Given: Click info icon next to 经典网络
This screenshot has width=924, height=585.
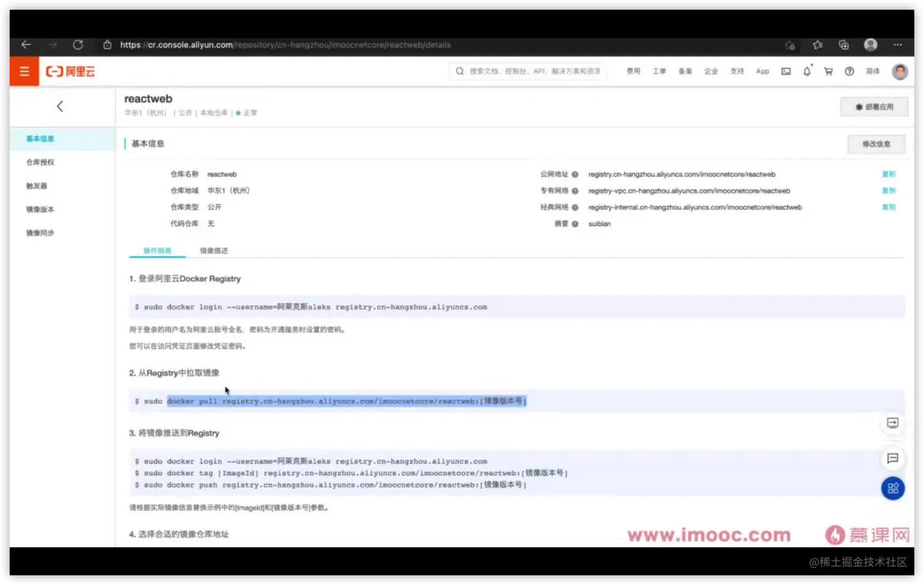Looking at the screenshot, I should [575, 207].
